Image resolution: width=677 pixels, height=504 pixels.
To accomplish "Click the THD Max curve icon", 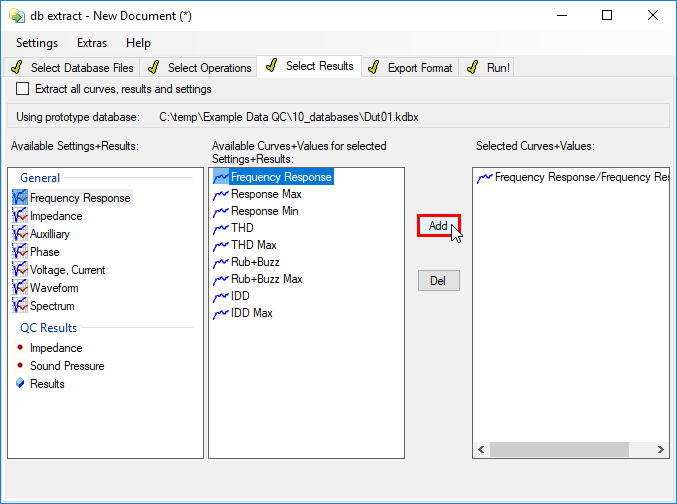I will click(x=221, y=245).
